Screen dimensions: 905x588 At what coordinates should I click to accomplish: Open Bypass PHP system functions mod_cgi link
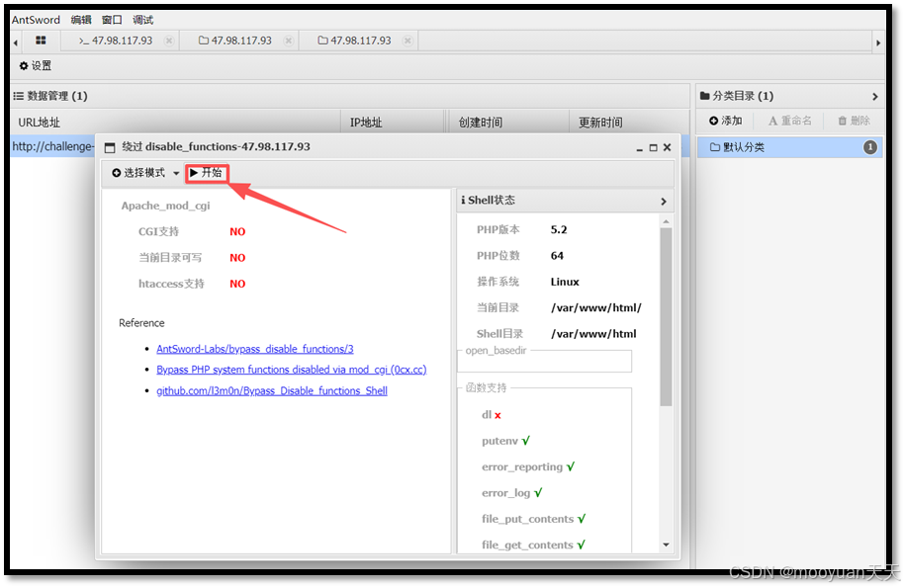tap(292, 370)
